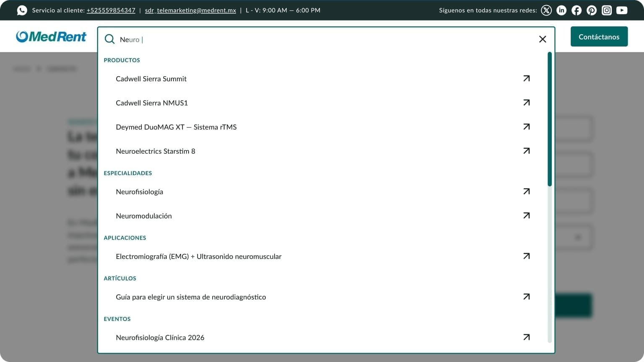The height and width of the screenshot is (362, 644).
Task: Open Electromiografía (EMG) + Ultrasonido neuromuscular
Action: point(199,256)
